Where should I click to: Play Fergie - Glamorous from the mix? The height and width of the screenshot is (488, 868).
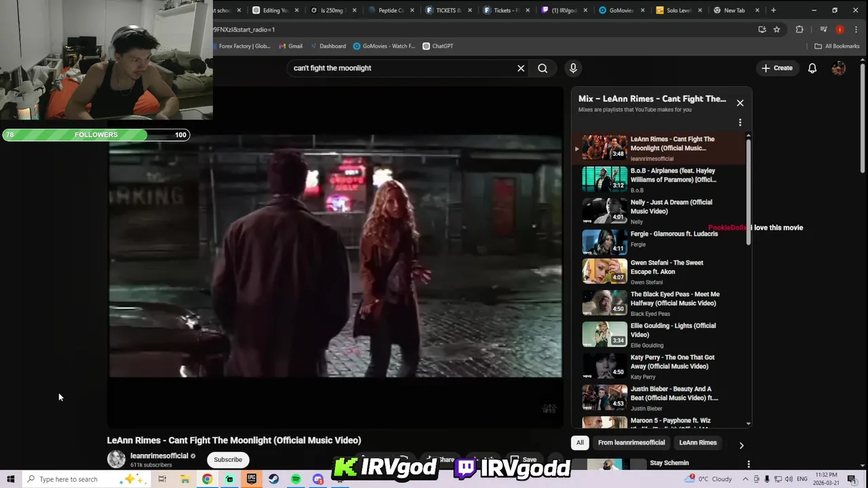(x=659, y=242)
